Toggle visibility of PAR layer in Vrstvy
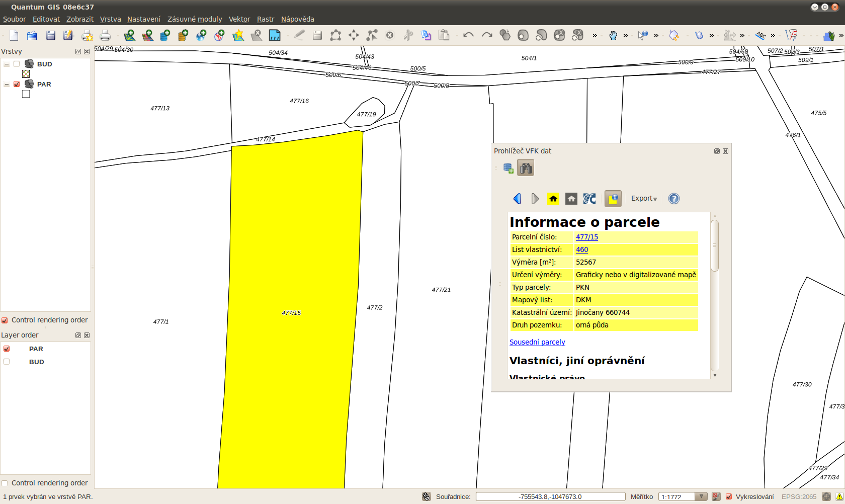845x504 pixels. [x=17, y=84]
